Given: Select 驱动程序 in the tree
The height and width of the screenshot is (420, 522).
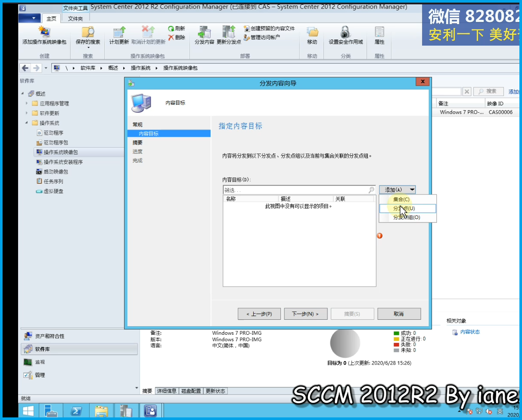Looking at the screenshot, I should coord(50,133).
